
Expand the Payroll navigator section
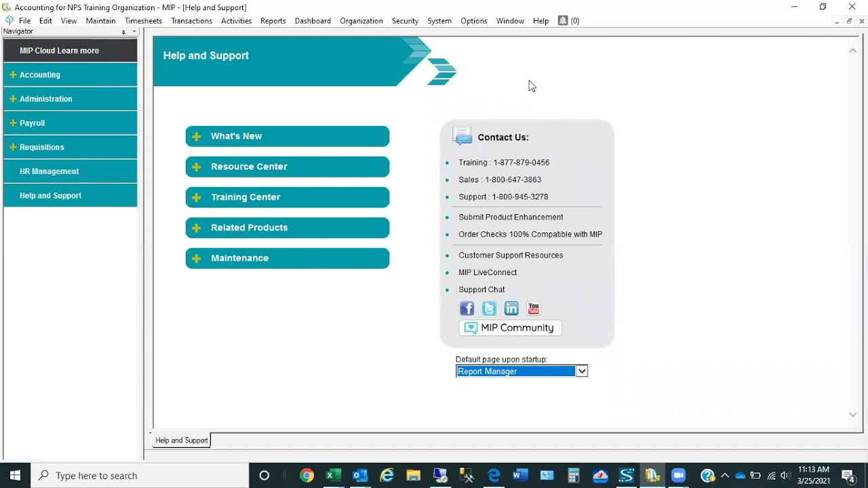coord(13,123)
